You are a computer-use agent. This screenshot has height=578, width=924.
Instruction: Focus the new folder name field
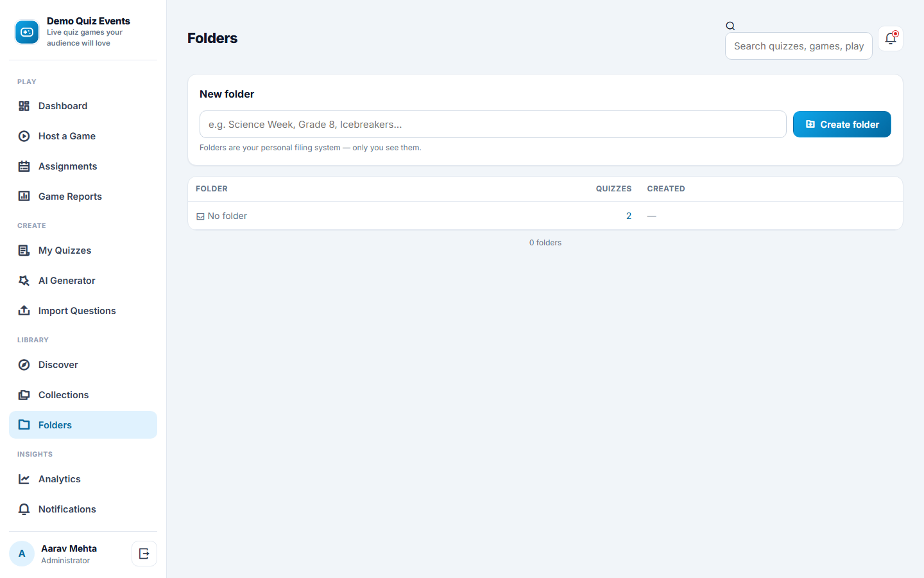pyautogui.click(x=493, y=125)
